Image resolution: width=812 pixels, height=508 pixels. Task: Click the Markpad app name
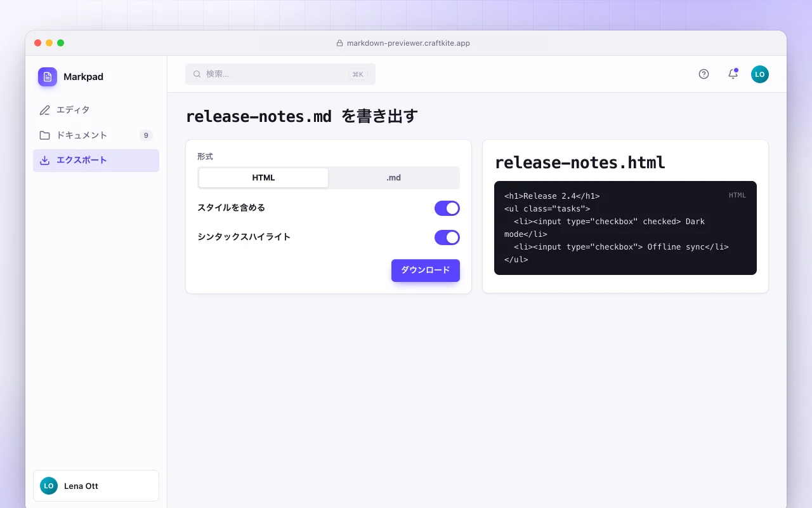(x=83, y=77)
